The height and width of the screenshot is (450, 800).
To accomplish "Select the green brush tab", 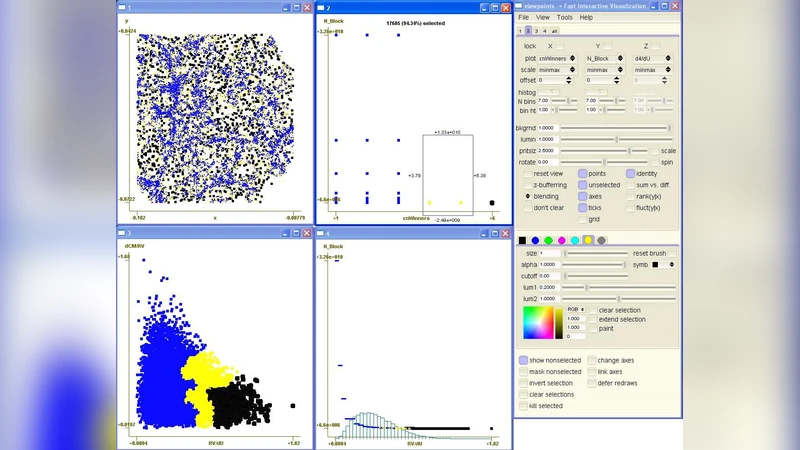I will (x=549, y=240).
